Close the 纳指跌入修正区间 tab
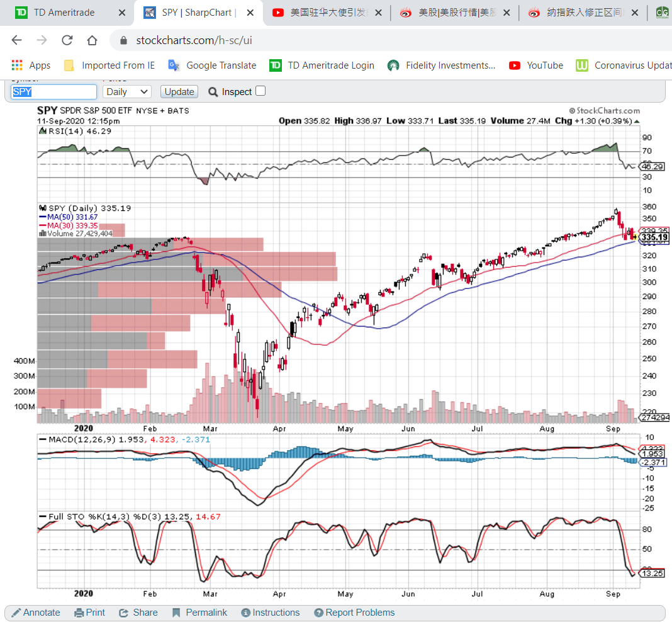Image resolution: width=672 pixels, height=622 pixels. click(x=635, y=13)
